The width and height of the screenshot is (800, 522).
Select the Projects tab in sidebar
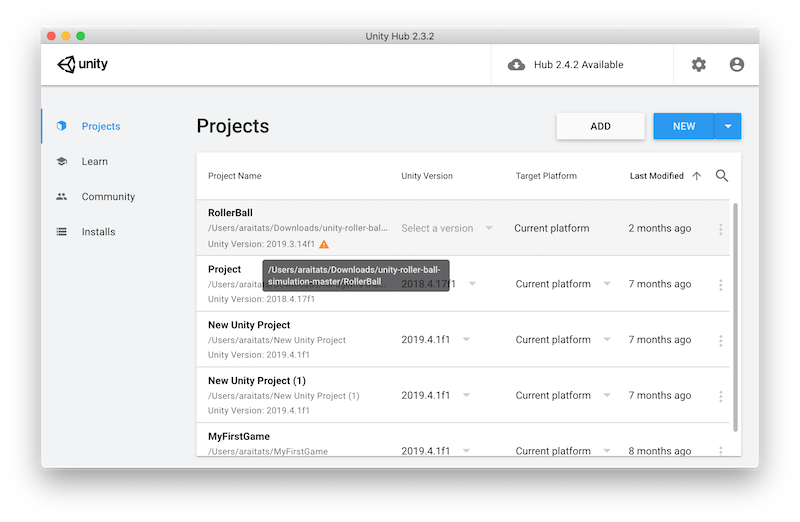tap(101, 126)
